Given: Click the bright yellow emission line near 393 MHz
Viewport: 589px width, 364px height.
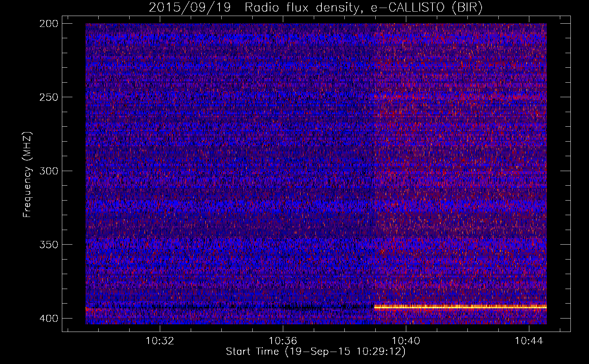Looking at the screenshot, I should click(460, 307).
